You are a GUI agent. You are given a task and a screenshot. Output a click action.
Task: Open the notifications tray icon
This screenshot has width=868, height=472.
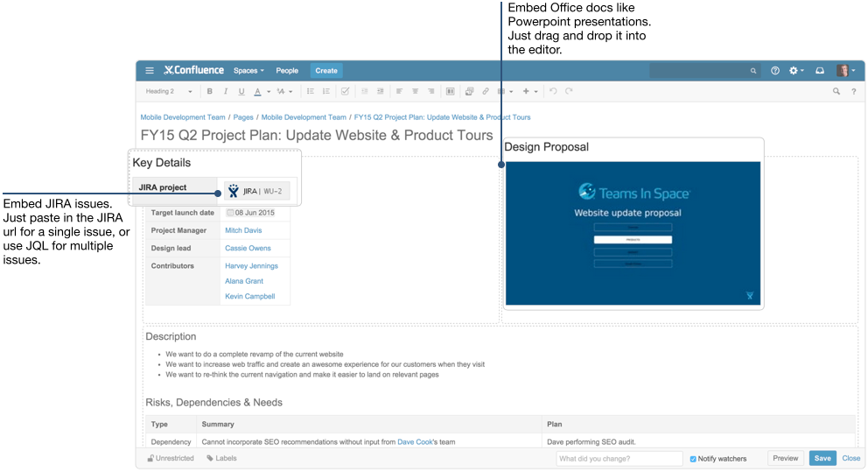pos(820,71)
